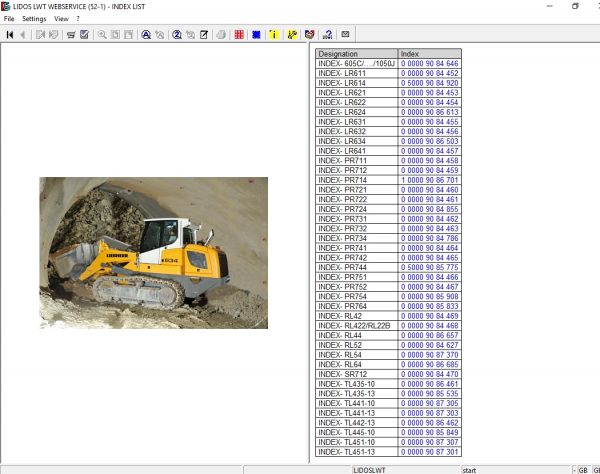Select row INDEX- RL44

pyautogui.click(x=388, y=336)
